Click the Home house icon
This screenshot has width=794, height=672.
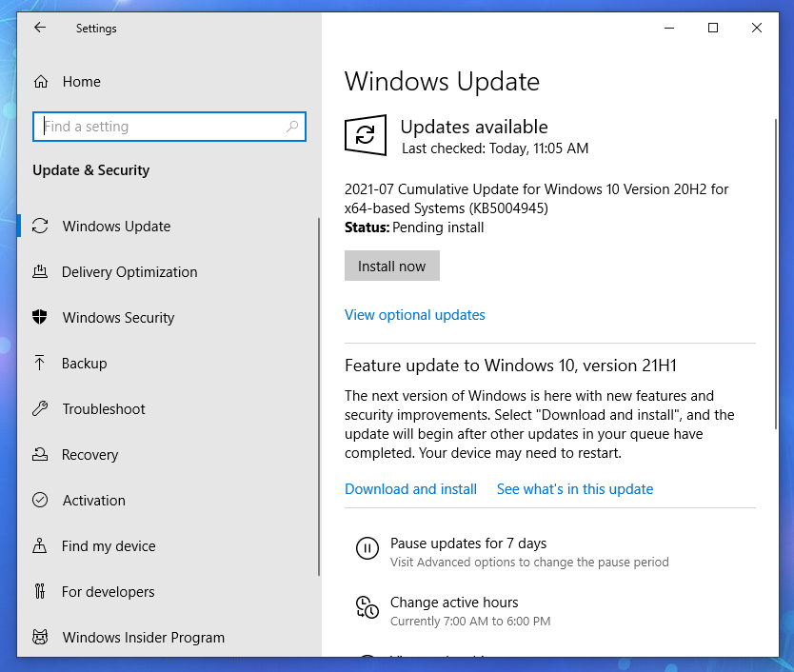pyautogui.click(x=41, y=81)
